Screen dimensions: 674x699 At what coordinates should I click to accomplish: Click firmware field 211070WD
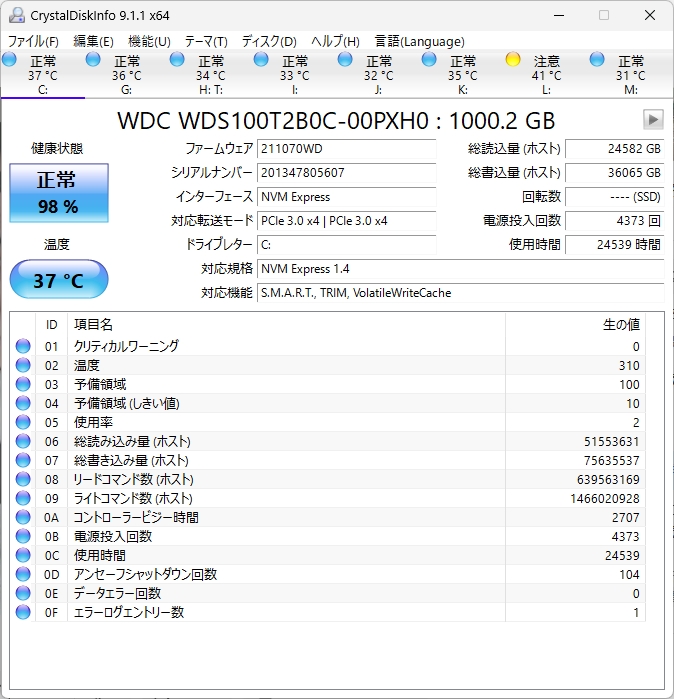point(346,149)
